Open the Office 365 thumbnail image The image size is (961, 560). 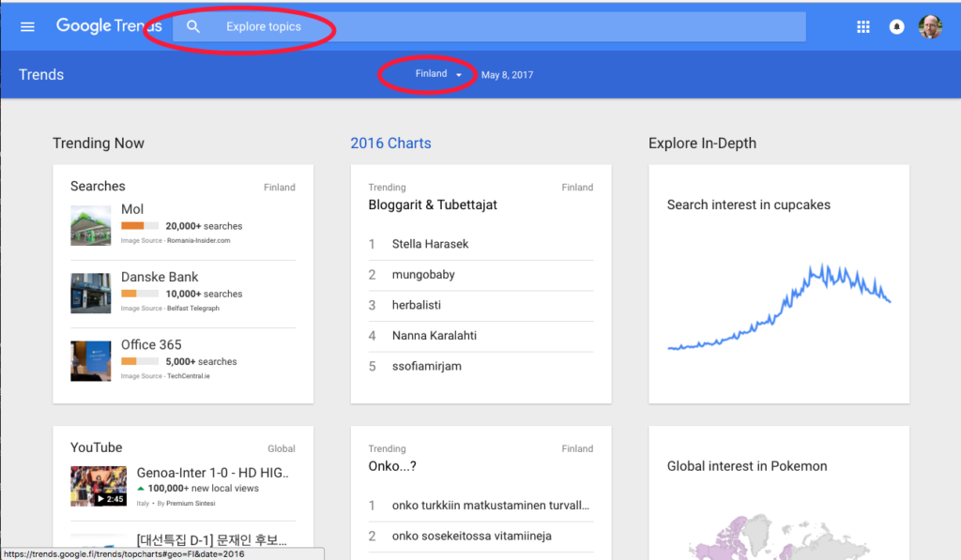pyautogui.click(x=91, y=361)
